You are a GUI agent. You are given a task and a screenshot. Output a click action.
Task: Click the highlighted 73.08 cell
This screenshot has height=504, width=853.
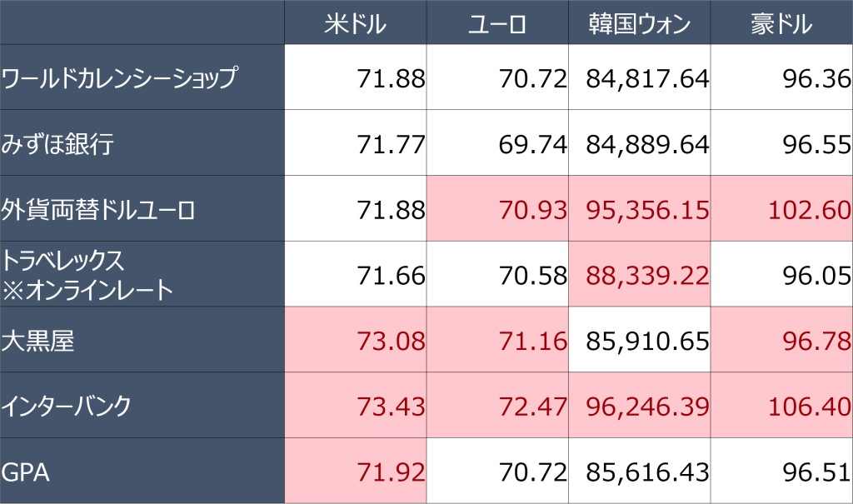click(x=355, y=340)
